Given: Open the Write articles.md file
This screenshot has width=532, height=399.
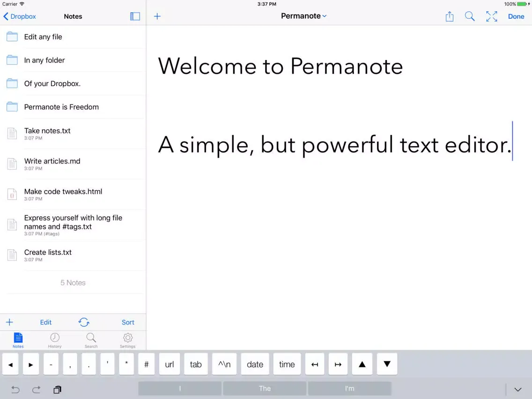Looking at the screenshot, I should 73,164.
